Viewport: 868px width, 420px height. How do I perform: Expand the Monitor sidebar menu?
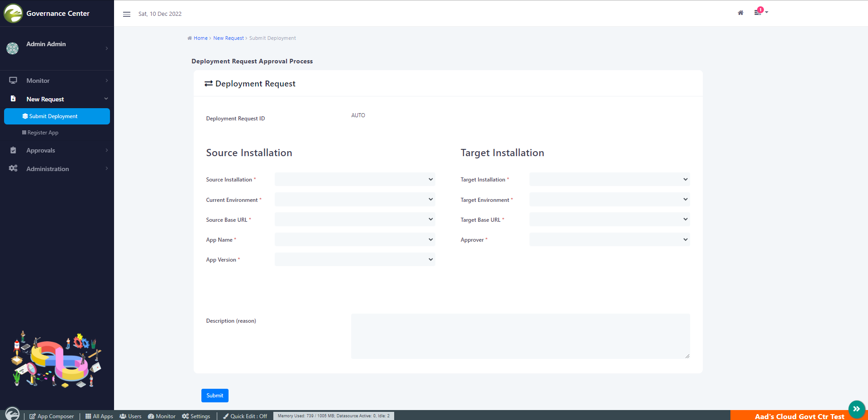coord(38,81)
